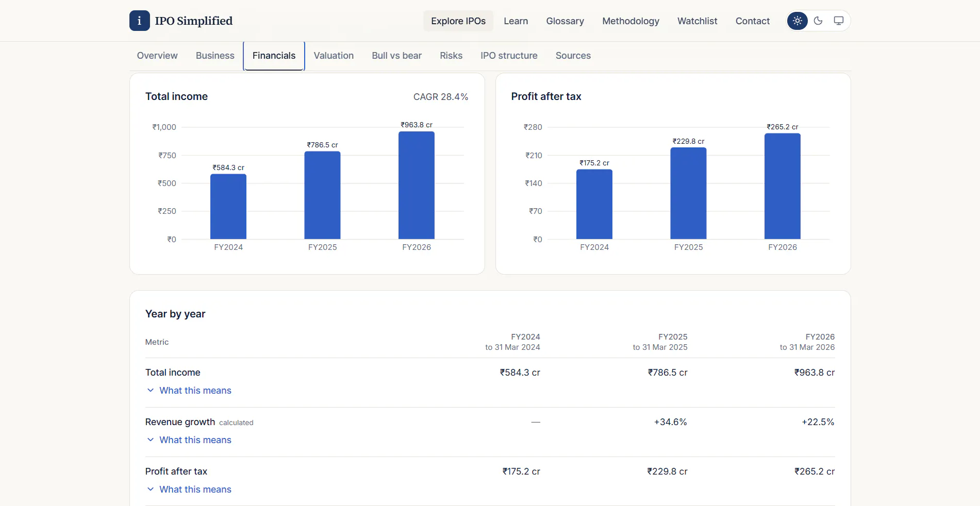Click FY2024 bar in Profit after tax chart
The width and height of the screenshot is (980, 506).
594,204
